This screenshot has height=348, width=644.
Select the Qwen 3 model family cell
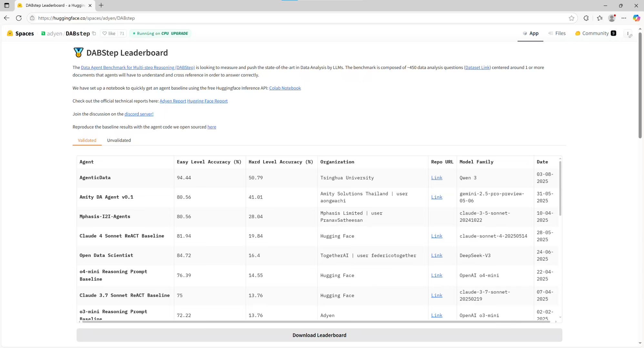(x=495, y=178)
